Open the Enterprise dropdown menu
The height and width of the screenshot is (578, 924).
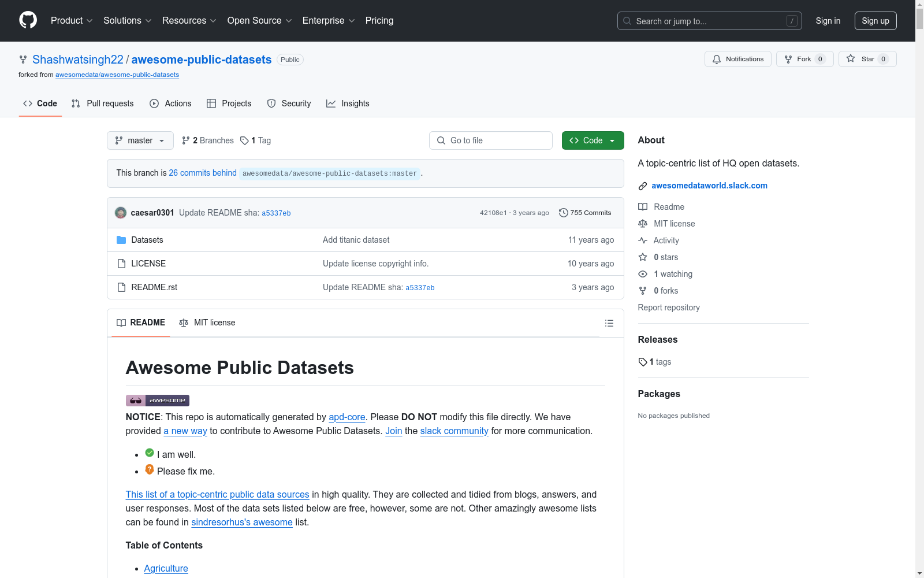pos(329,21)
